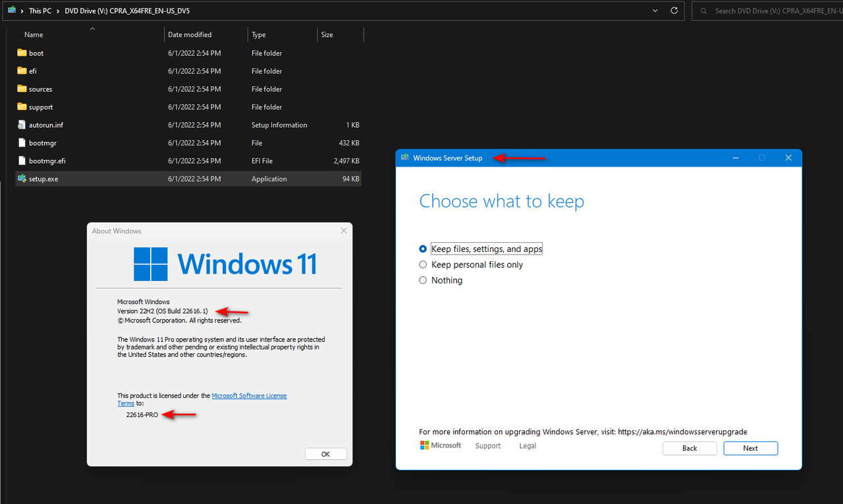The height and width of the screenshot is (504, 843).
Task: Click the search magnifier icon
Action: [704, 11]
